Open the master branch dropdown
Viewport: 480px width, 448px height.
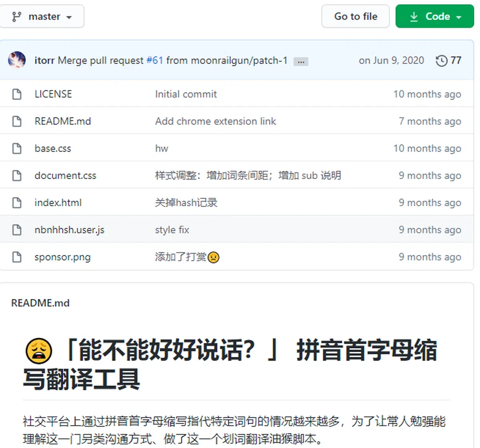click(42, 16)
